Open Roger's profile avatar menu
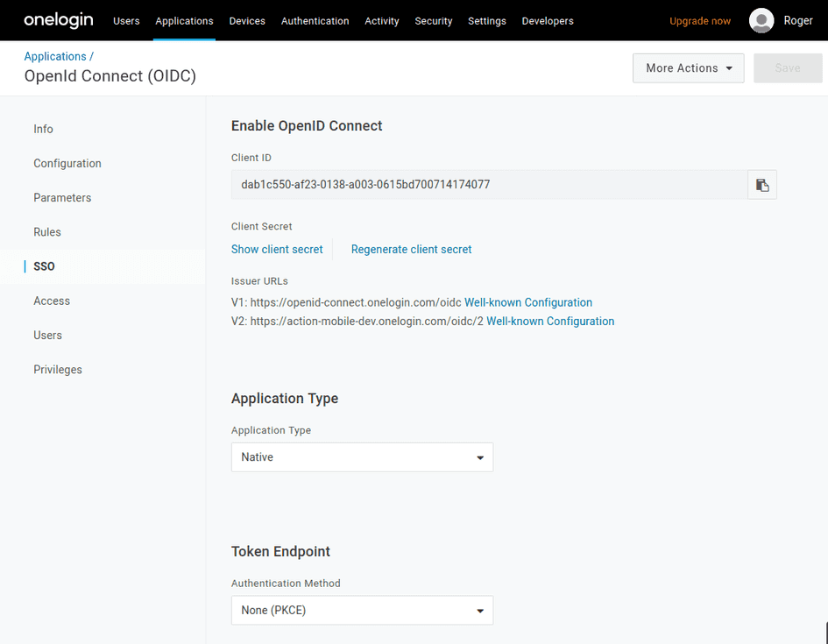The width and height of the screenshot is (828, 644). point(761,20)
